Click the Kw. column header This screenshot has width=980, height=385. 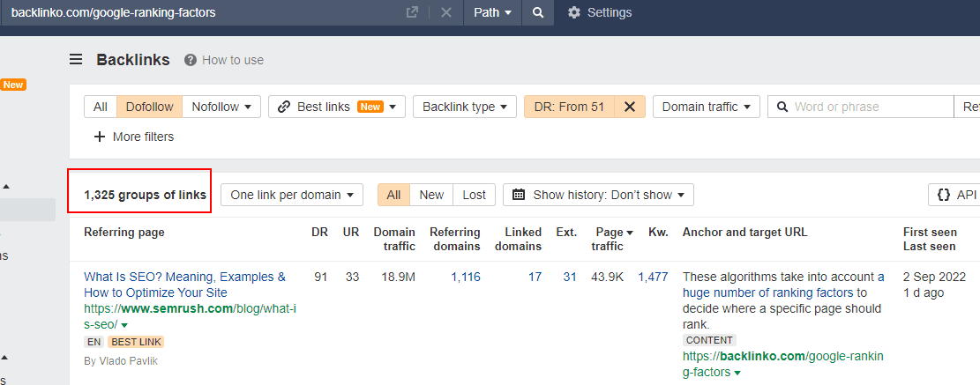pos(658,232)
